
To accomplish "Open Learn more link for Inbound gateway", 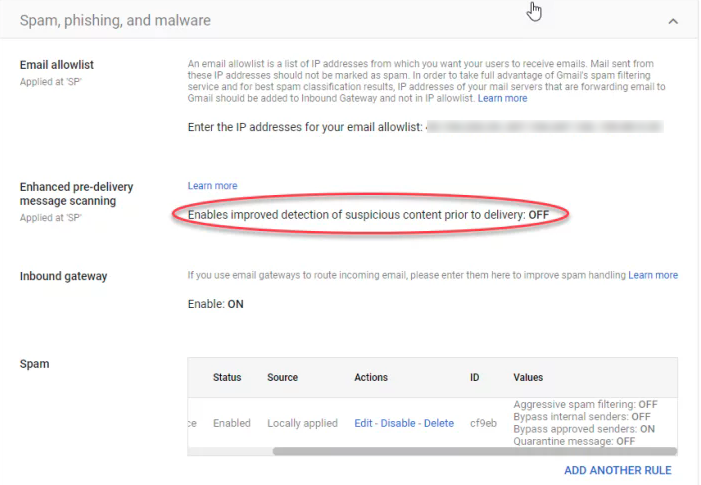I will (652, 275).
